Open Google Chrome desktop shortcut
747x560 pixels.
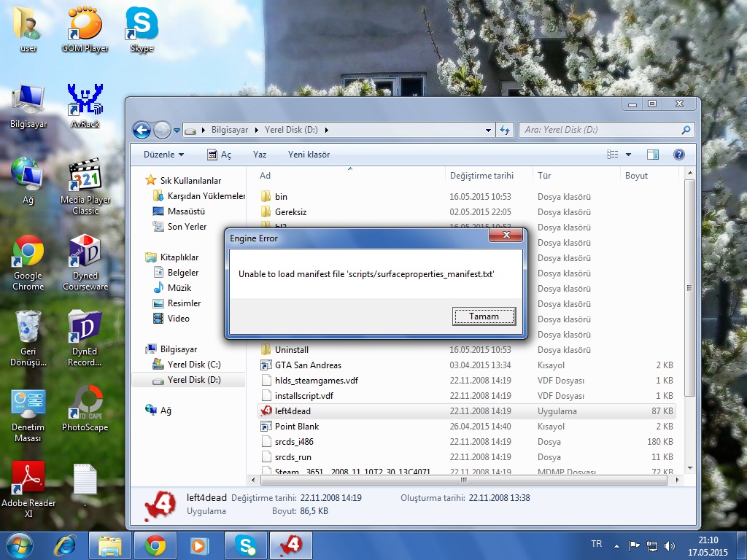point(28,262)
